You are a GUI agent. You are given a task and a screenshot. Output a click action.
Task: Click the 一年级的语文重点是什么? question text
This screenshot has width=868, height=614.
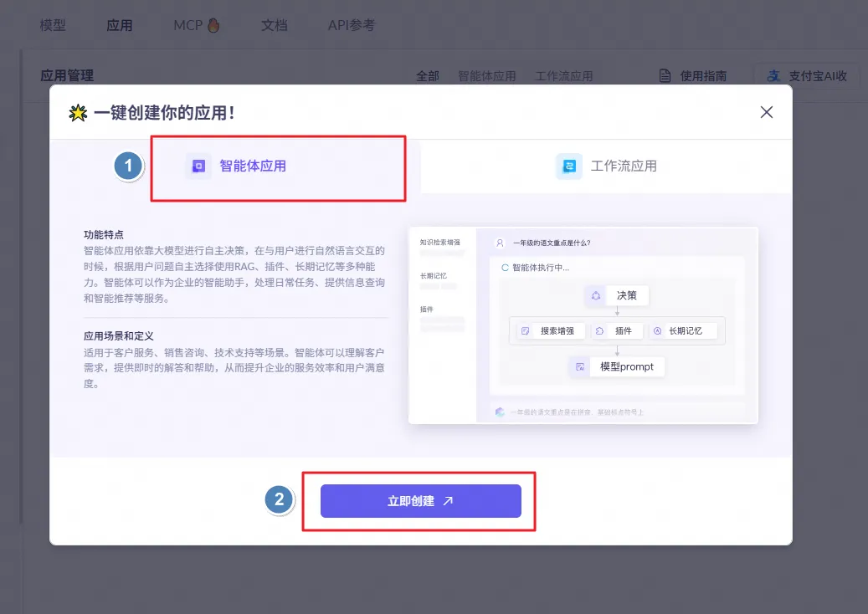(x=552, y=243)
